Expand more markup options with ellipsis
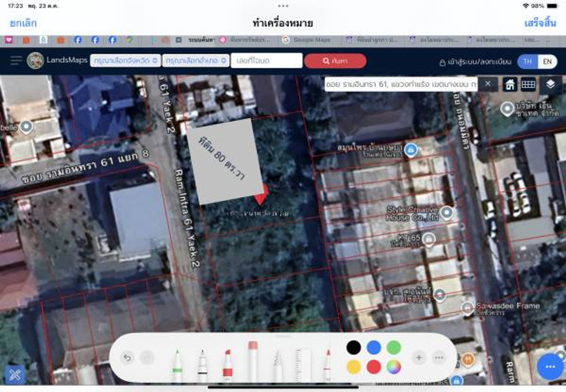The width and height of the screenshot is (566, 392). pos(439,358)
